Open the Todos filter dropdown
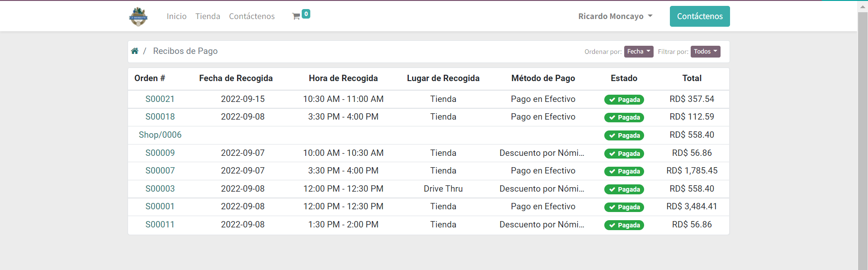This screenshot has width=868, height=270. pyautogui.click(x=705, y=52)
